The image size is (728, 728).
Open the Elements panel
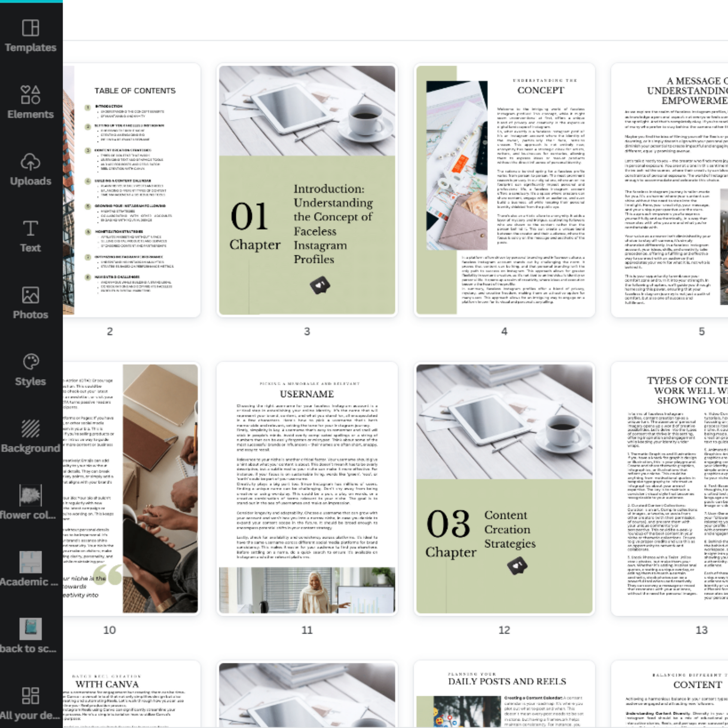tap(31, 102)
